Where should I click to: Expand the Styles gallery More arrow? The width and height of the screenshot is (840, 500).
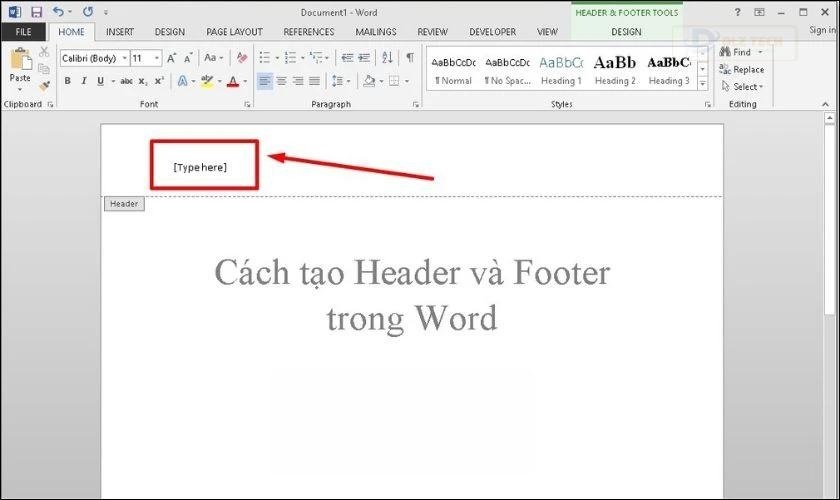(x=702, y=84)
